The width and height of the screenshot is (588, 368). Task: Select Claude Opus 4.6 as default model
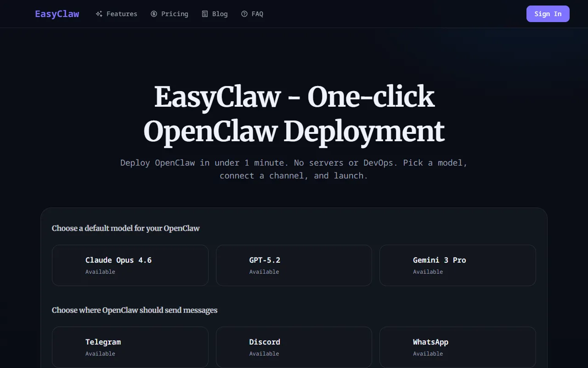pyautogui.click(x=130, y=265)
